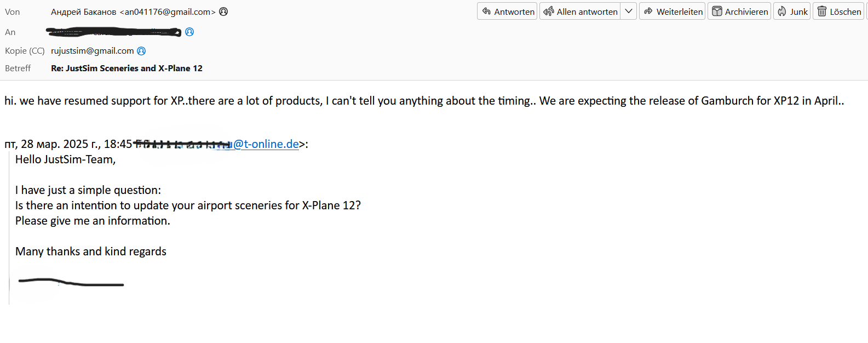Click the Löschen trash can icon
Image resolution: width=868 pixels, height=343 pixels.
(821, 12)
